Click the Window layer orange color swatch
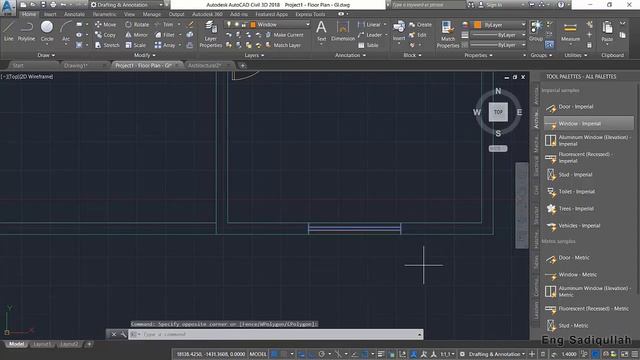Image resolution: width=640 pixels, height=360 pixels. click(253, 24)
